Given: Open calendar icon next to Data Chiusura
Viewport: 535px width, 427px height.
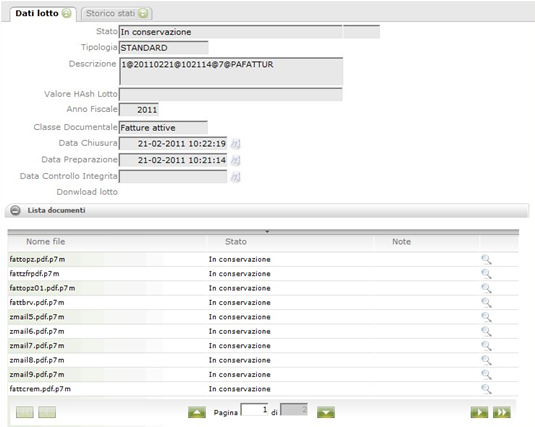Looking at the screenshot, I should click(235, 144).
